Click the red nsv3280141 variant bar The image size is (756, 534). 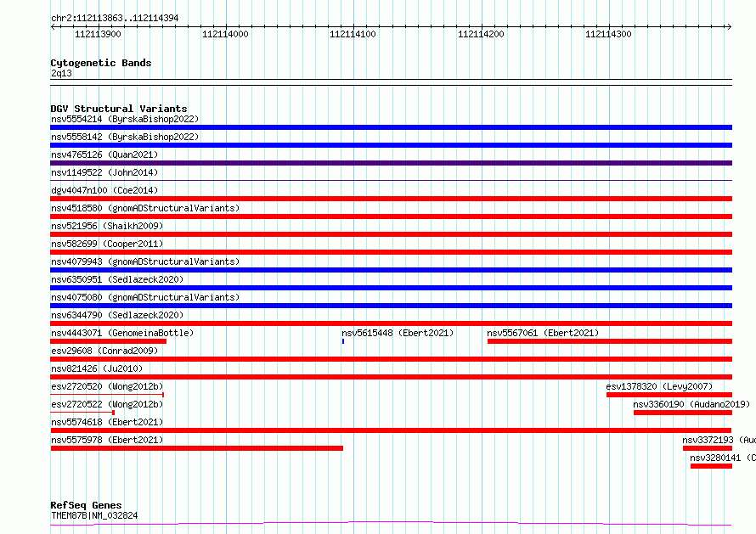tap(711, 466)
